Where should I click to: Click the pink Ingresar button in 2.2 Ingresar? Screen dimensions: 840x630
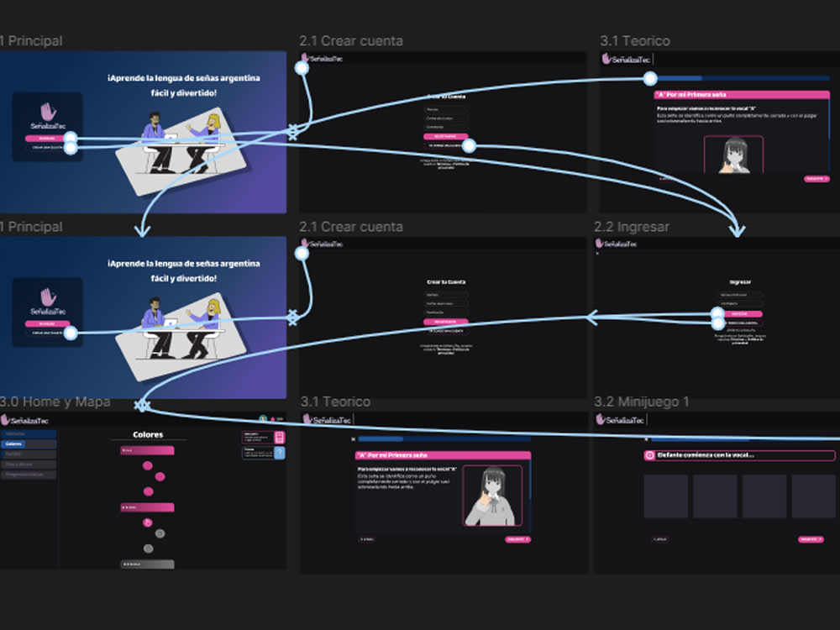click(x=740, y=314)
